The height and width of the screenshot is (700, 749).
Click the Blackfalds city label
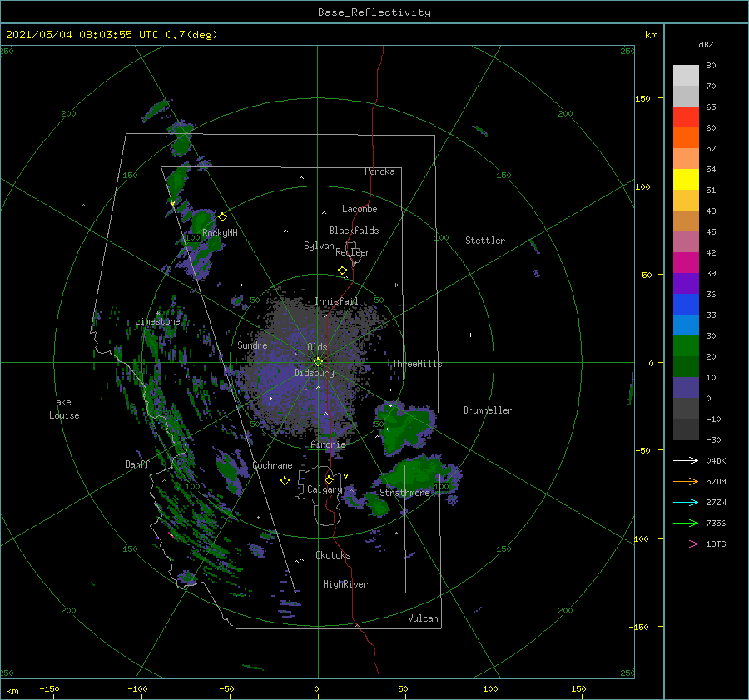point(354,231)
